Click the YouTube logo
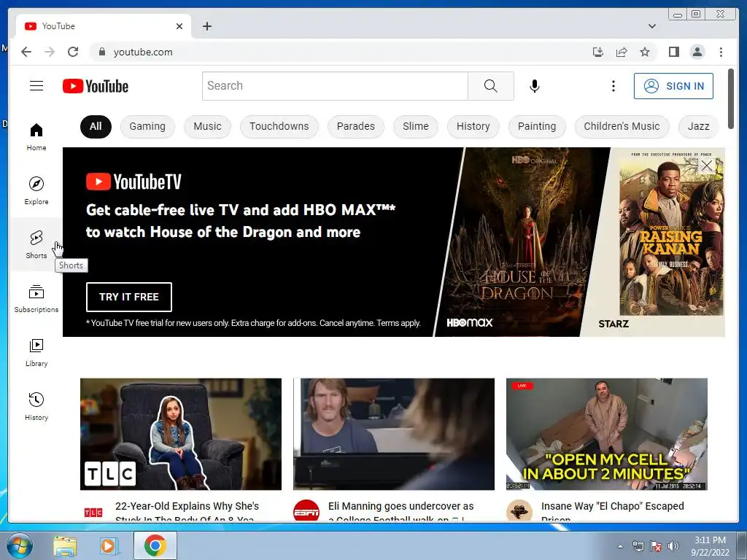The image size is (747, 560). coord(96,86)
